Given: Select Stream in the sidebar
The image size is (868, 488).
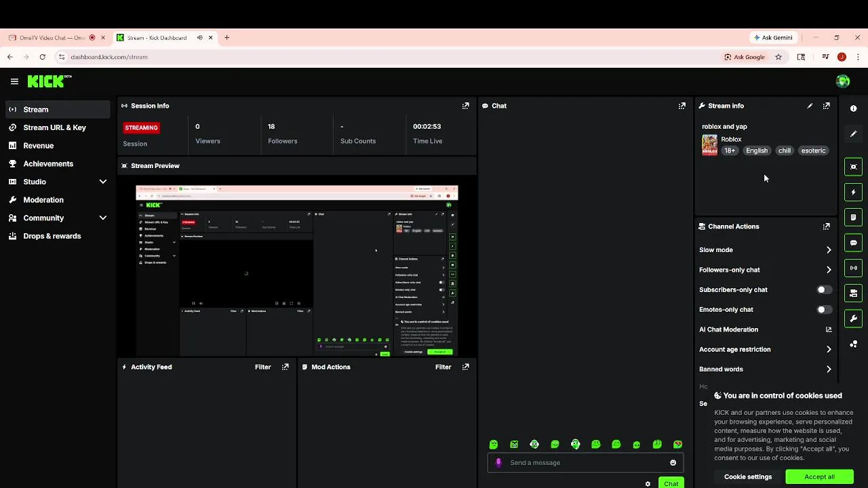Looking at the screenshot, I should (58, 109).
